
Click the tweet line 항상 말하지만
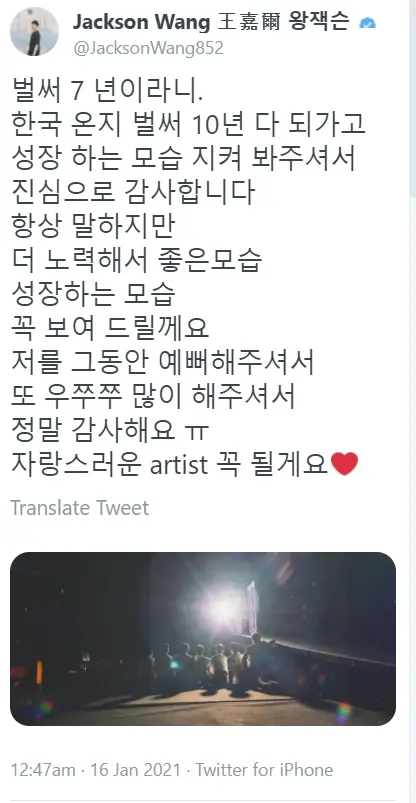pos(93,226)
